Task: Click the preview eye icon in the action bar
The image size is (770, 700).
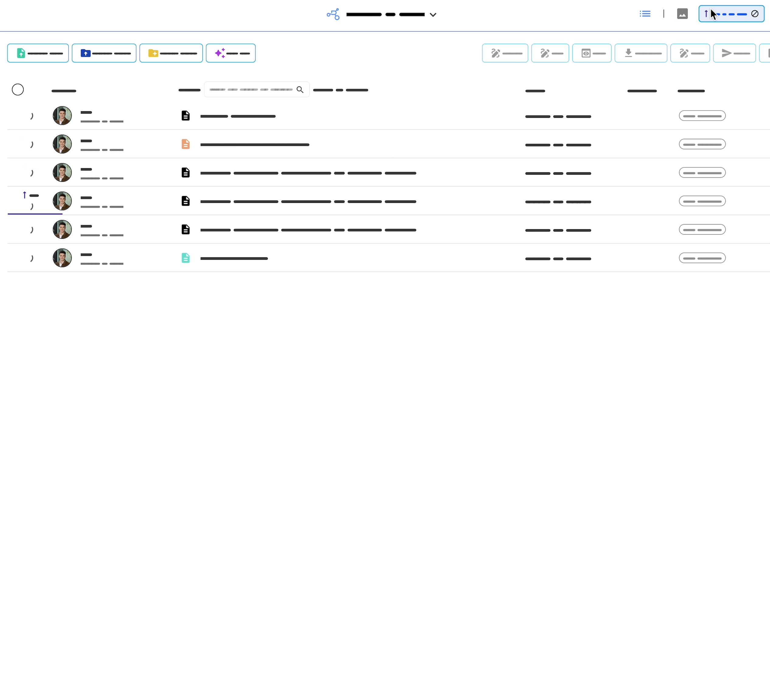Action: [x=591, y=53]
